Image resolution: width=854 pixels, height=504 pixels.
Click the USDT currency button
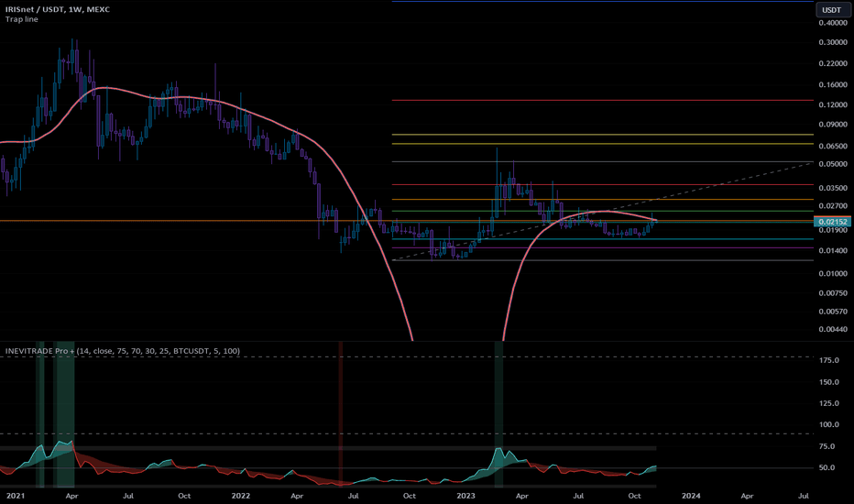832,10
